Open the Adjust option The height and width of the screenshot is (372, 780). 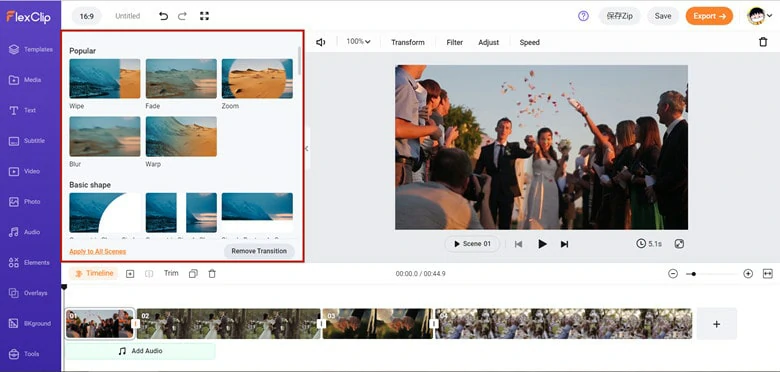488,42
